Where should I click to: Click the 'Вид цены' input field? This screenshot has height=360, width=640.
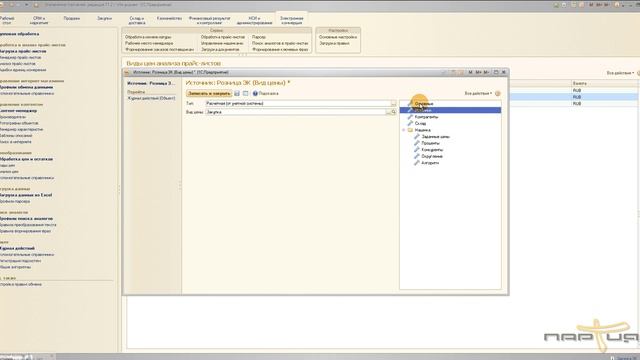coord(296,112)
